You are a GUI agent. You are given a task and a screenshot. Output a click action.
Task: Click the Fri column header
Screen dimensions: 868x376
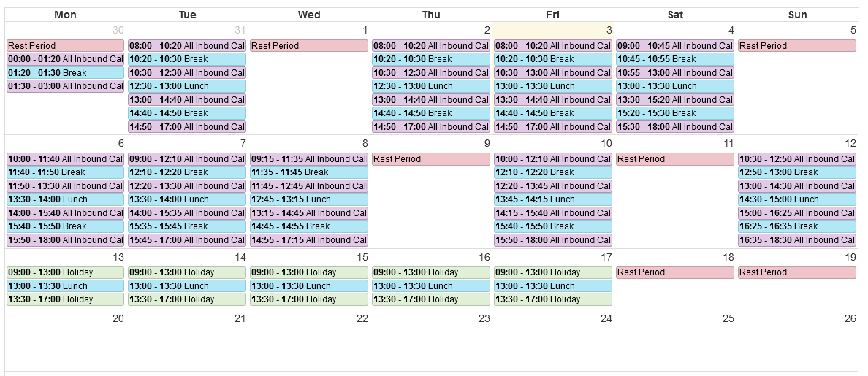(553, 15)
